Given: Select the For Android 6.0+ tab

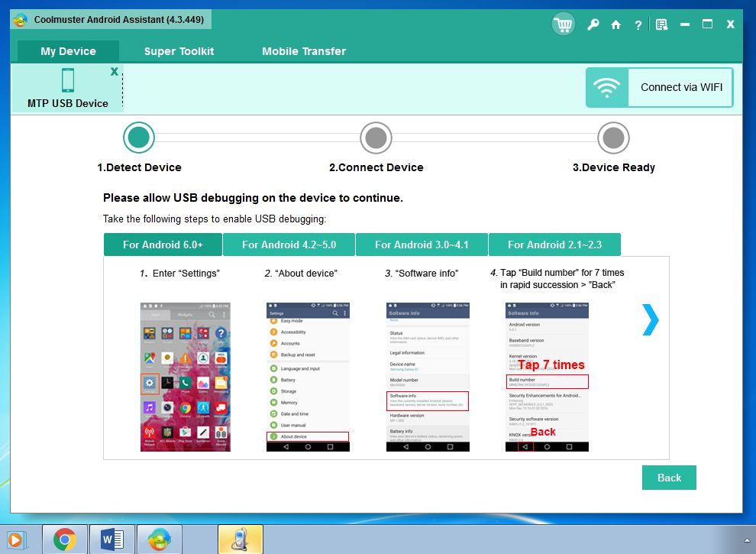Looking at the screenshot, I should [x=163, y=245].
